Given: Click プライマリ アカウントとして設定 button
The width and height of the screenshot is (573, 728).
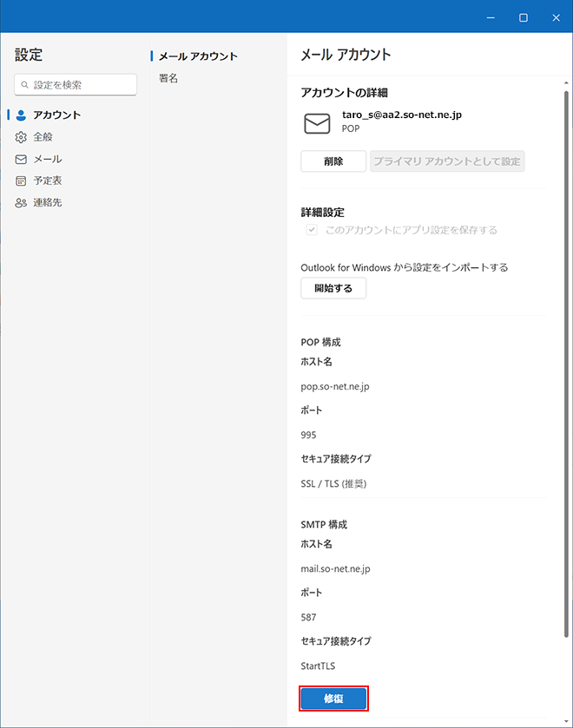Looking at the screenshot, I should pyautogui.click(x=447, y=161).
